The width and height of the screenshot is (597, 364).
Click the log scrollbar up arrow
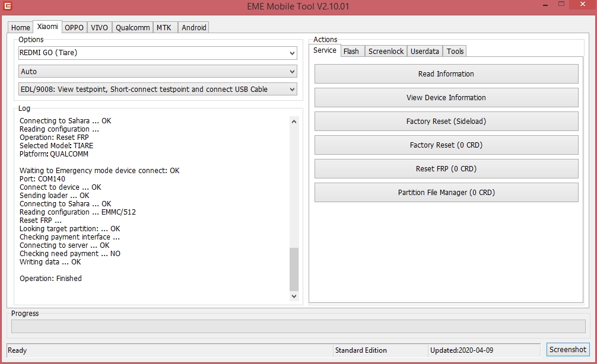coord(294,122)
